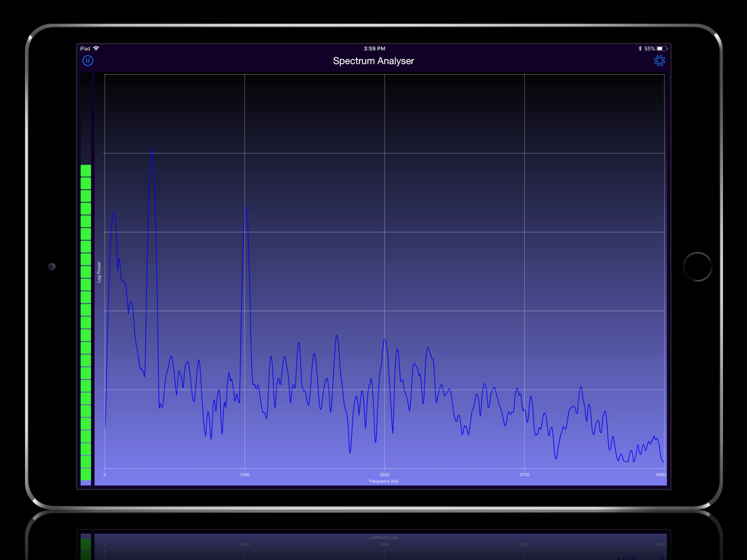747x560 pixels.
Task: Click the 2500 frequency axis label
Action: [x=384, y=474]
